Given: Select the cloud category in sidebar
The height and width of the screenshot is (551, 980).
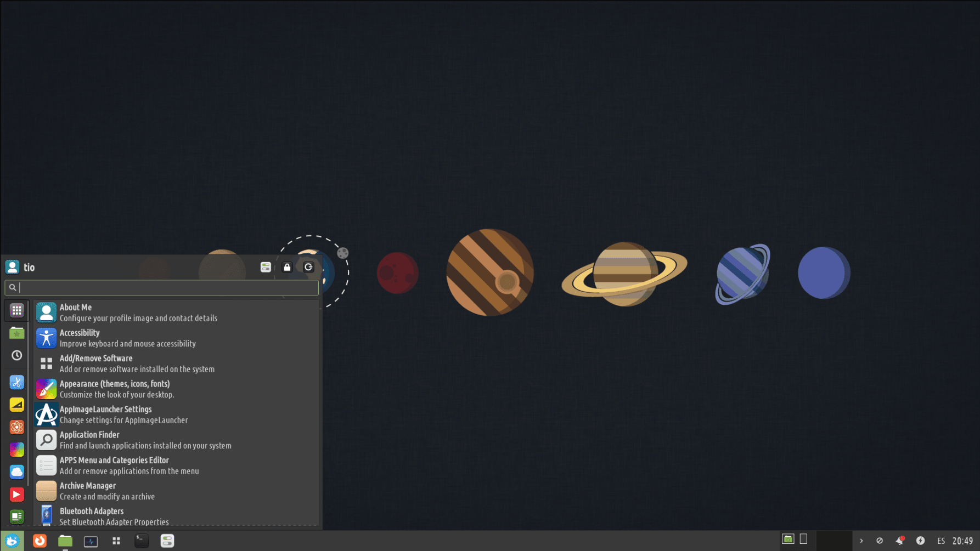Looking at the screenshot, I should tap(16, 472).
